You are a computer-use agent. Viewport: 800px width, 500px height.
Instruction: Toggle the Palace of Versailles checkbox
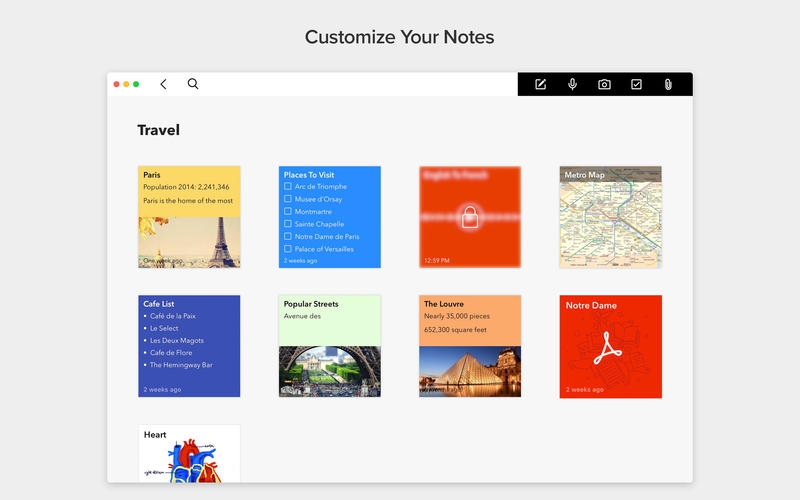(288, 249)
